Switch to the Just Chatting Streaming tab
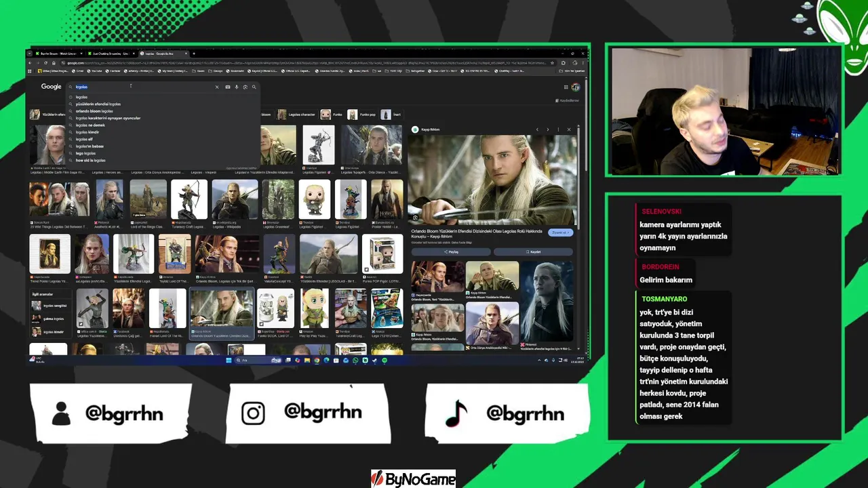Screen dimensions: 868x488 [110, 54]
